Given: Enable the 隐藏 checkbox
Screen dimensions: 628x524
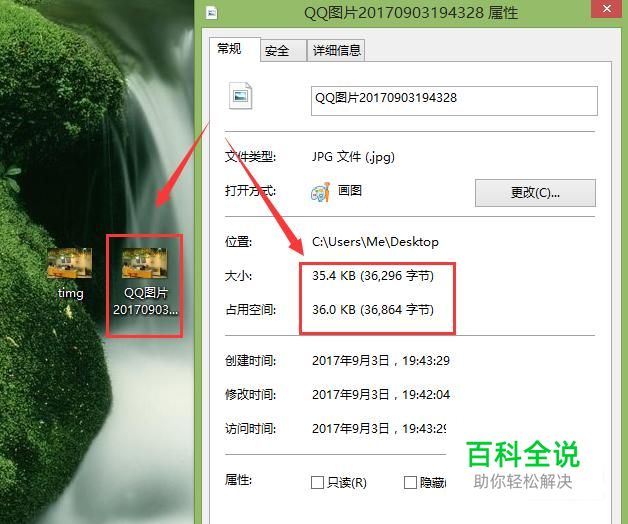Looking at the screenshot, I should pyautogui.click(x=410, y=482).
